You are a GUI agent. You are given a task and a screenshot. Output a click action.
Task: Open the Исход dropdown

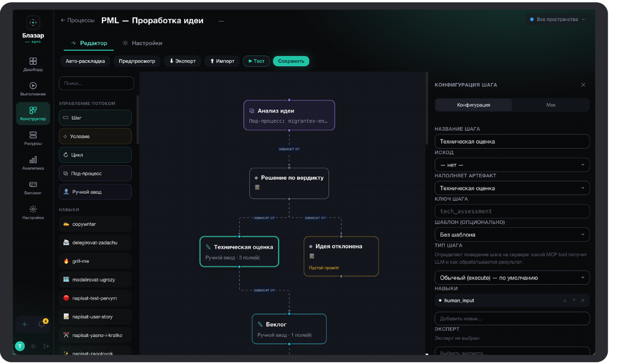click(x=512, y=165)
